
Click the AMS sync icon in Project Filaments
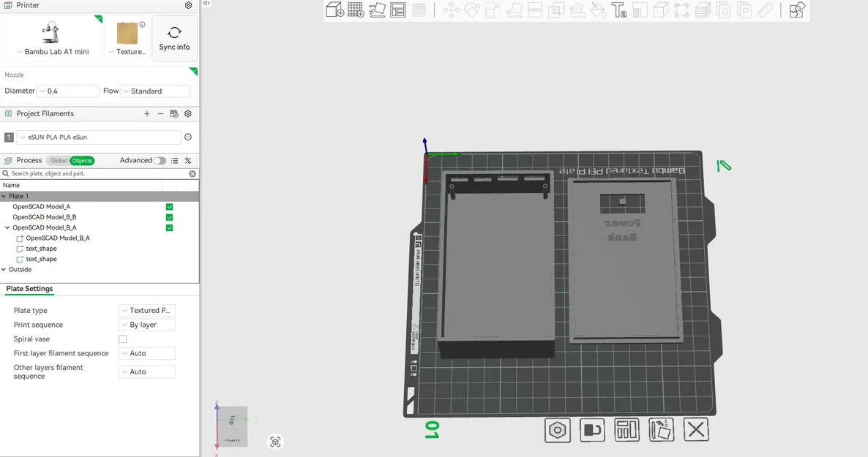click(x=174, y=113)
